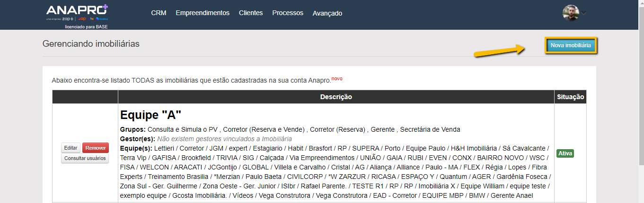This screenshot has height=203, width=644.
Task: Open the CRM menu
Action: coord(159,13)
